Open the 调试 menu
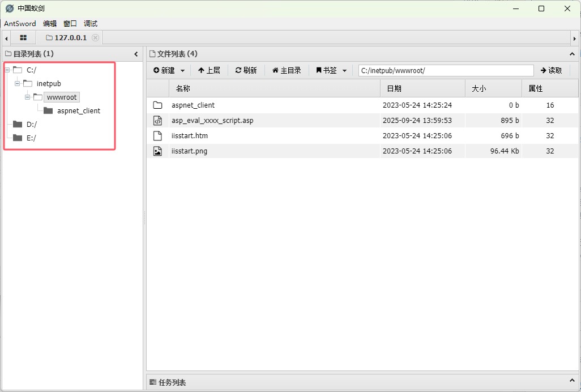Screen dimensions: 581x392 [x=91, y=24]
